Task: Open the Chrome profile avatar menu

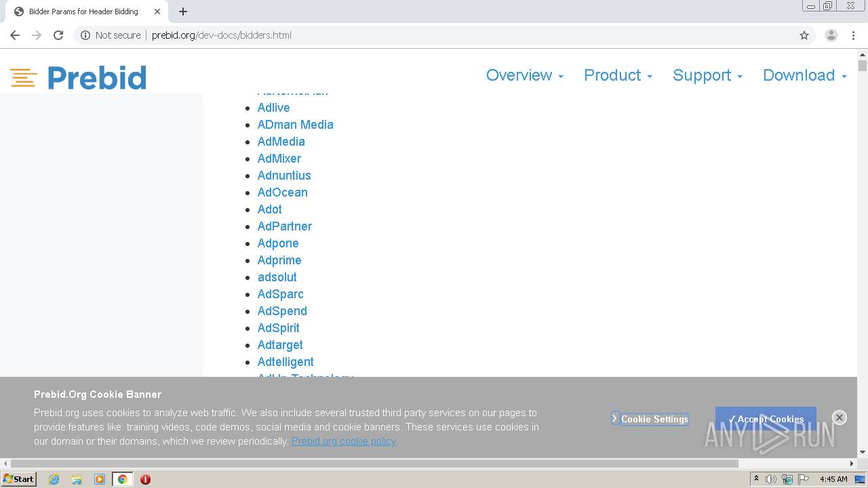Action: (x=831, y=35)
